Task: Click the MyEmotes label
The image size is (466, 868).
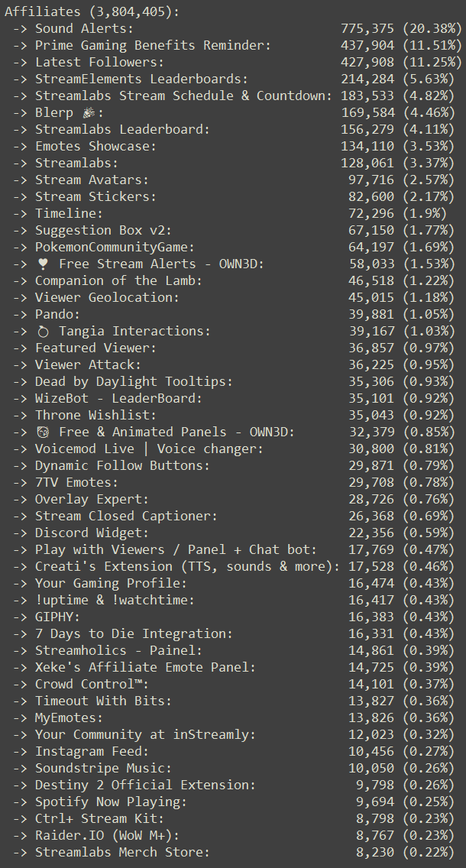Action: 70,717
